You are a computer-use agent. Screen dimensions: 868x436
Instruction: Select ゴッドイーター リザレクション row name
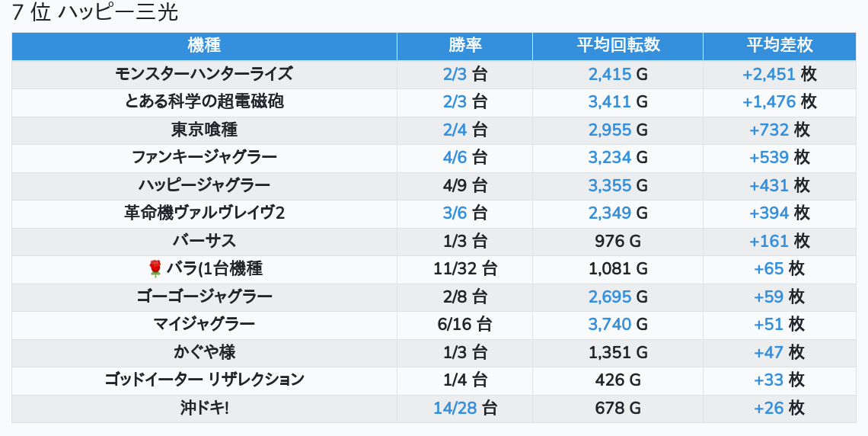click(x=204, y=380)
